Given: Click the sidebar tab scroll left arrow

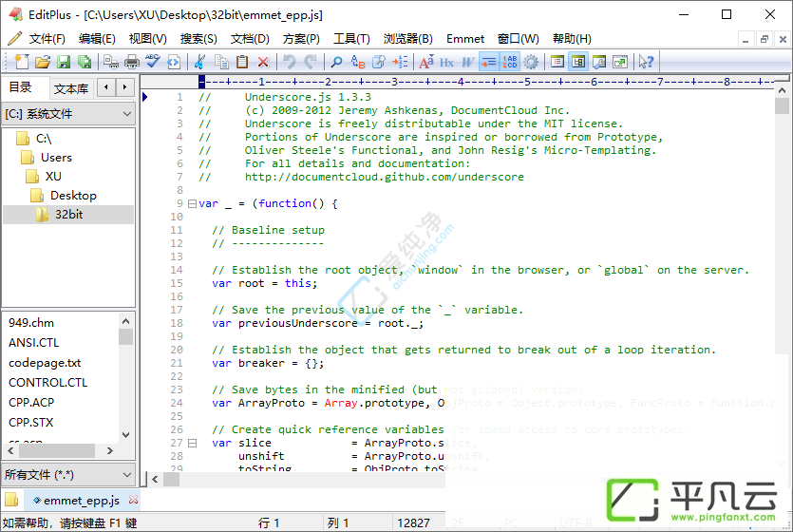Looking at the screenshot, I should click(106, 87).
